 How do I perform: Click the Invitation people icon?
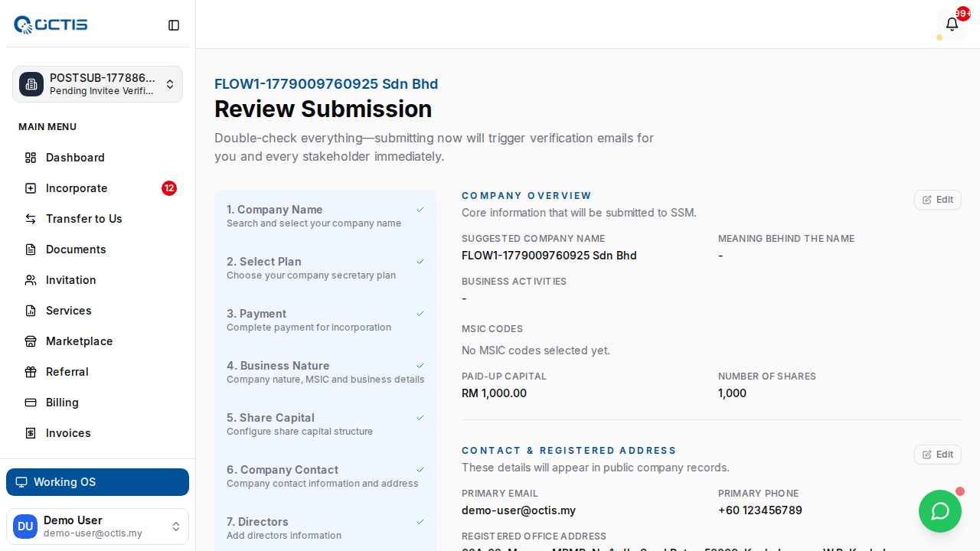tap(31, 280)
